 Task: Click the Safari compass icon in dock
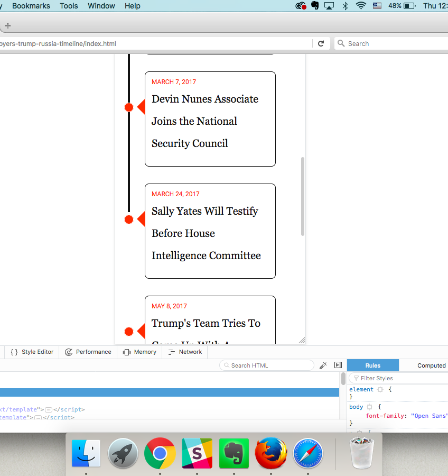click(307, 453)
